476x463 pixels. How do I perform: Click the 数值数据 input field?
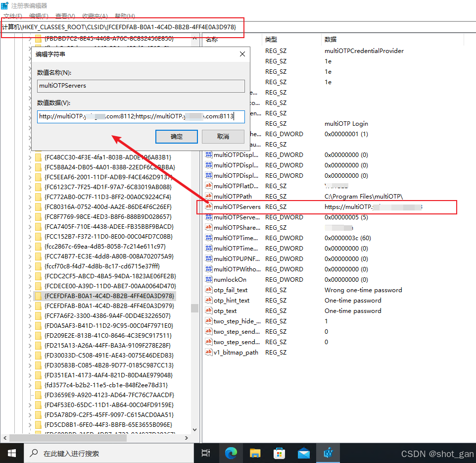pos(141,117)
